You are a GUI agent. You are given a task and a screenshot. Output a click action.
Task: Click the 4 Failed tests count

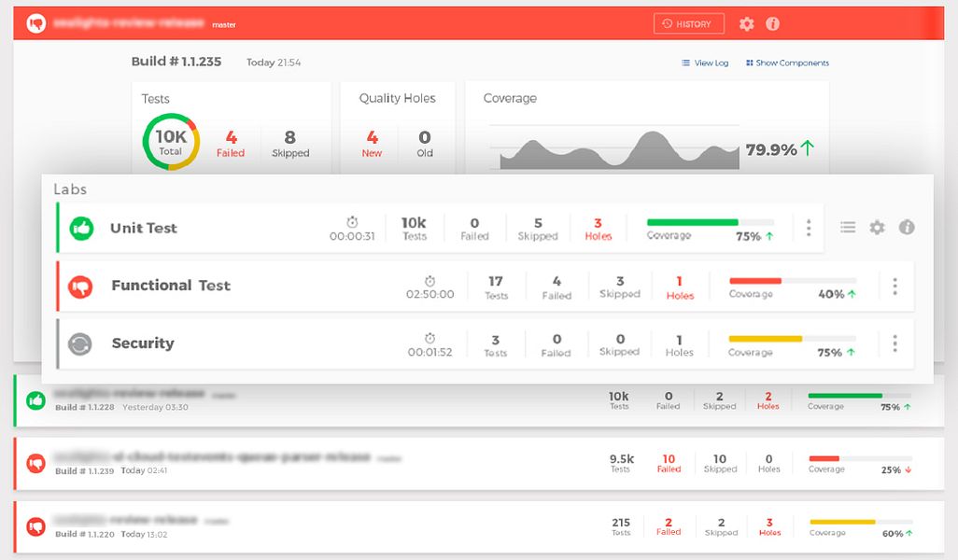point(231,144)
